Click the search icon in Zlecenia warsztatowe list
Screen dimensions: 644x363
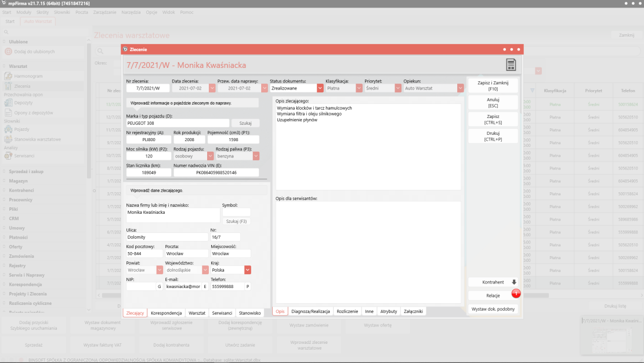[x=100, y=51]
